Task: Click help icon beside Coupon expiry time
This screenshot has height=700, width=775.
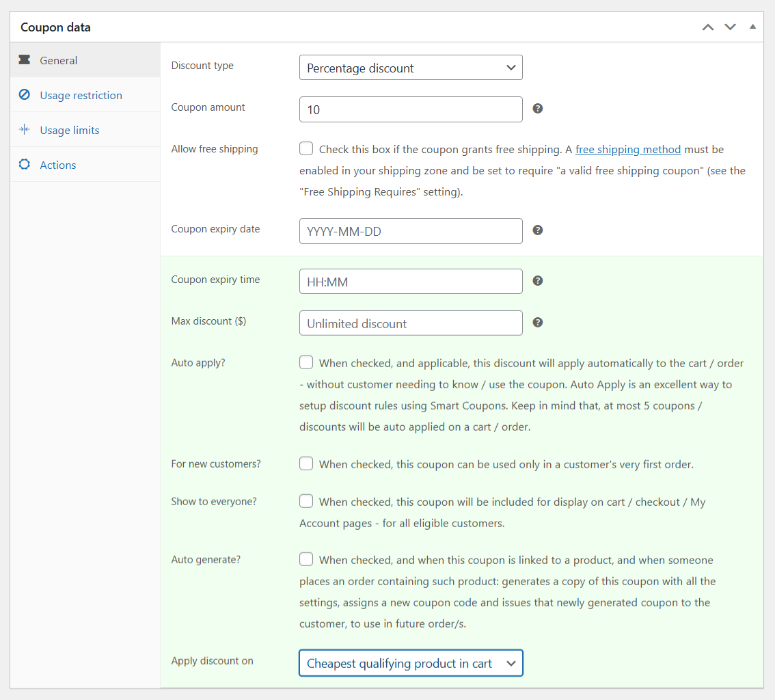Action: pos(538,281)
